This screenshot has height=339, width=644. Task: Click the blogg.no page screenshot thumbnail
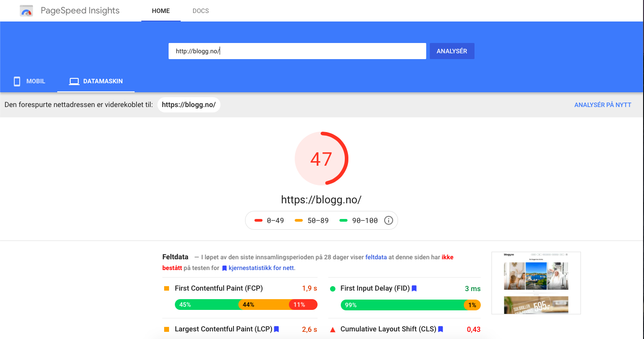point(536,283)
